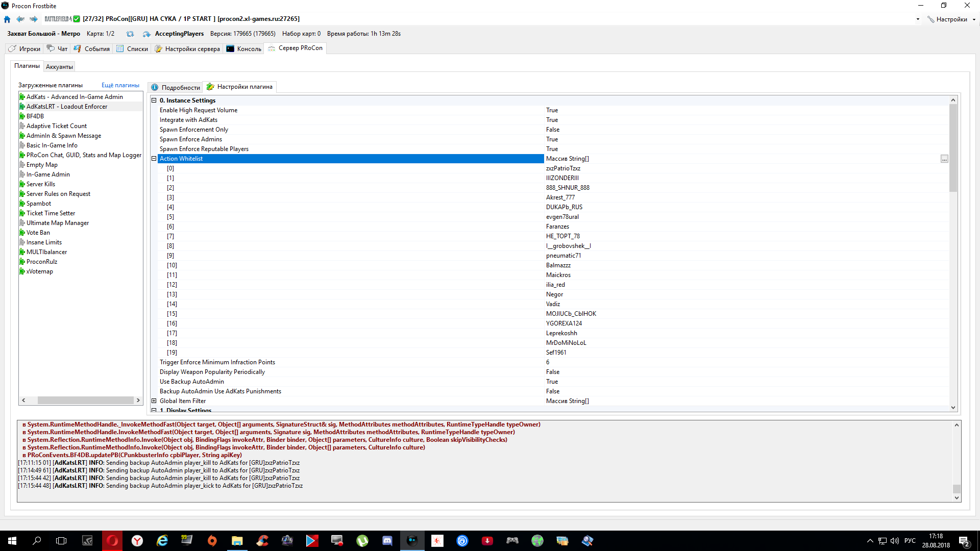980x551 pixels.
Task: Click the wrench icon next to Настройки
Action: [931, 19]
